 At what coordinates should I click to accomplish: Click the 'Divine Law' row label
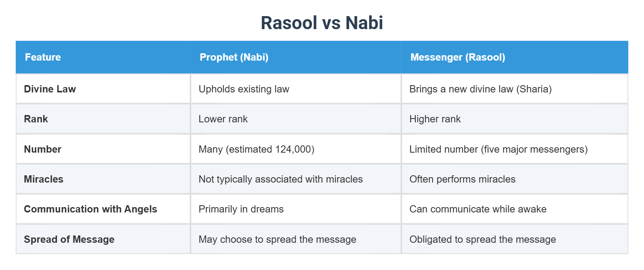click(x=103, y=89)
